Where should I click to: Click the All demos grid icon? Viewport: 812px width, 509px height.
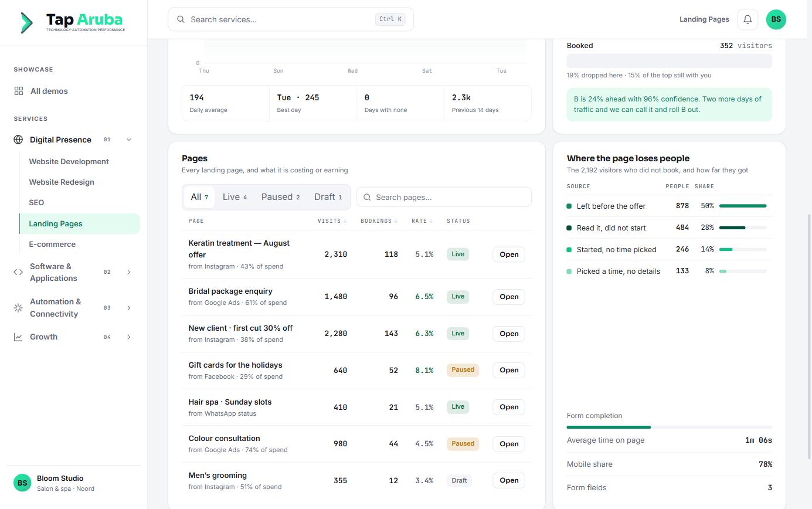[x=19, y=91]
